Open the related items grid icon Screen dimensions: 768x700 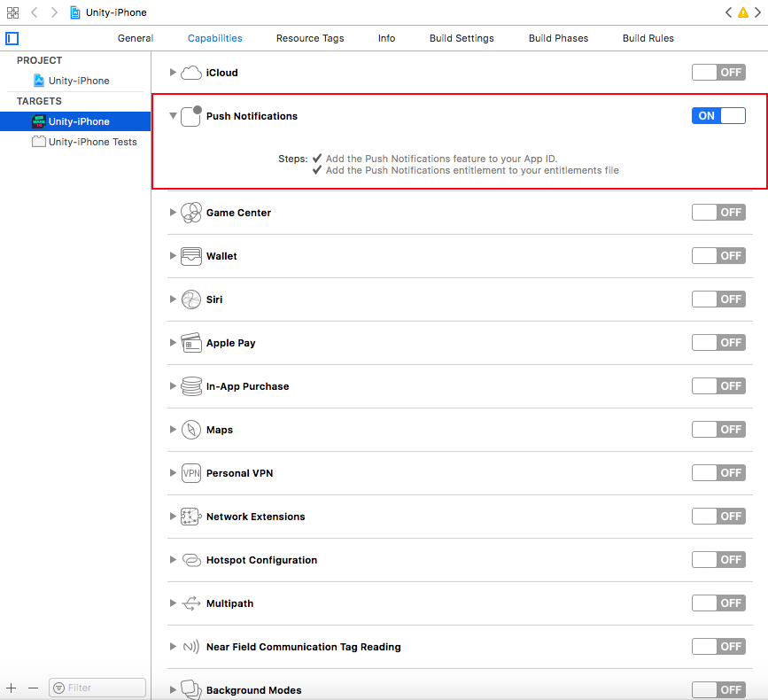coord(12,12)
